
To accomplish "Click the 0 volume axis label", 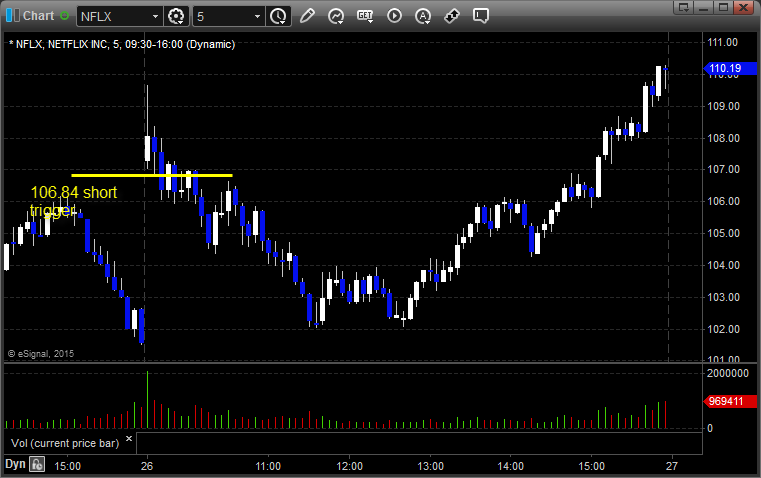I will (x=710, y=428).
